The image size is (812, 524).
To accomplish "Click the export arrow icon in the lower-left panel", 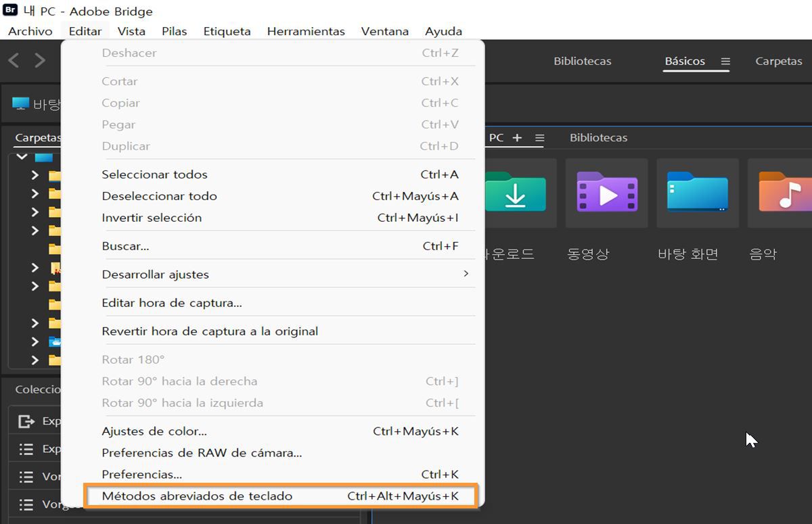I will pos(26,421).
